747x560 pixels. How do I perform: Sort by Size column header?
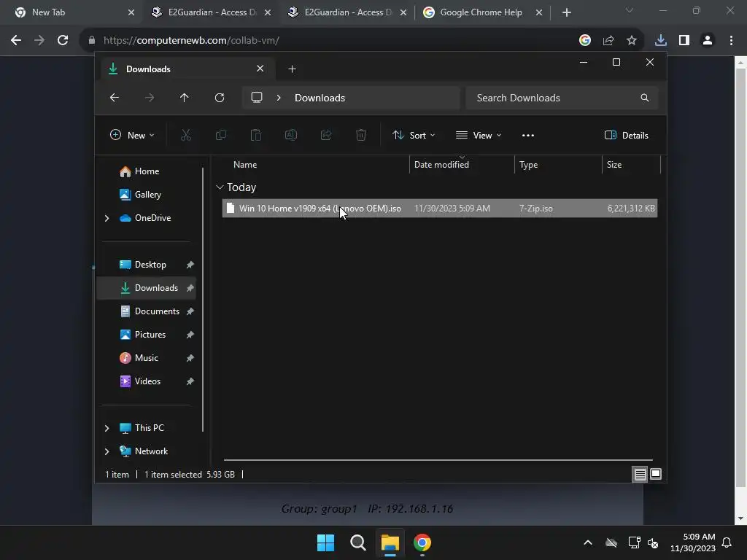(x=614, y=165)
